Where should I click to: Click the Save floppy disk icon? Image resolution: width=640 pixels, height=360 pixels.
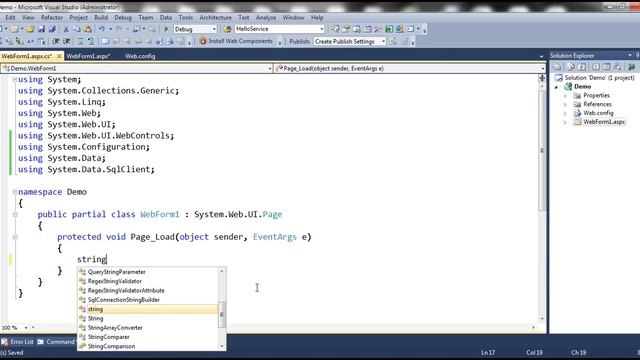coord(41,29)
